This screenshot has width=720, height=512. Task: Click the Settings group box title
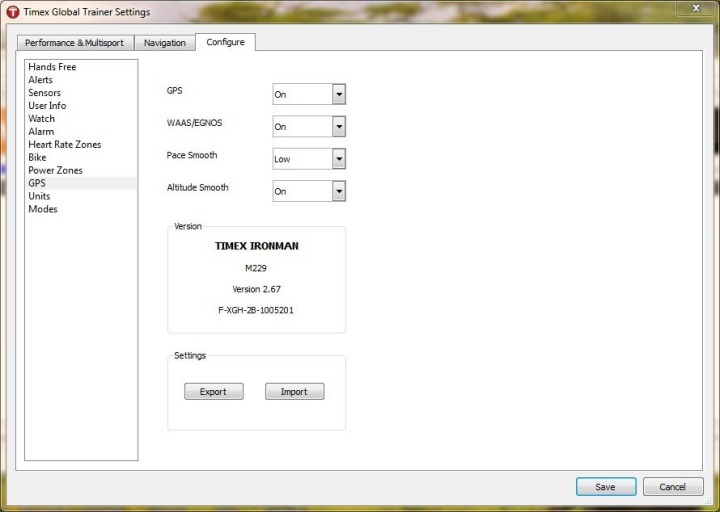coord(190,355)
